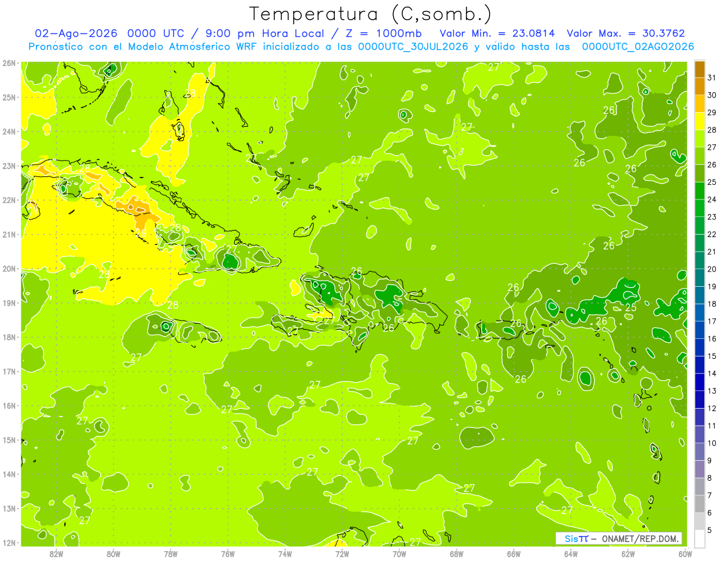Click the 76W longitude axis label
The image size is (728, 562).
[227, 554]
